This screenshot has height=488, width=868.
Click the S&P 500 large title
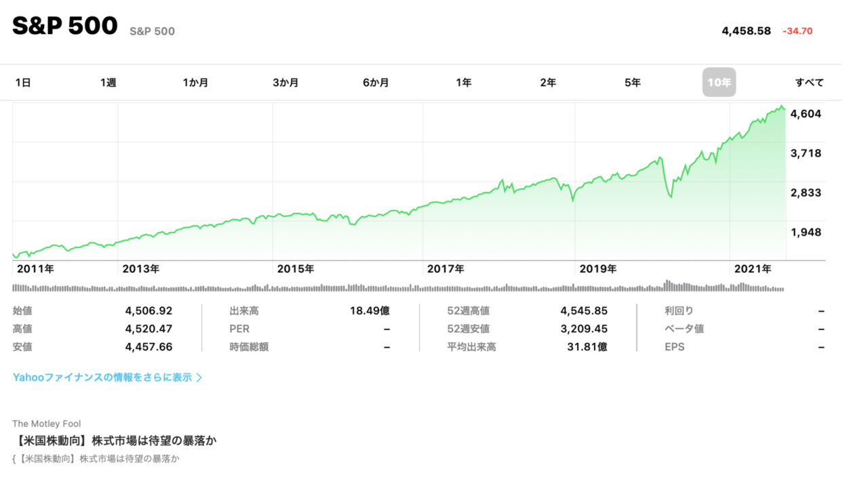pyautogui.click(x=65, y=26)
